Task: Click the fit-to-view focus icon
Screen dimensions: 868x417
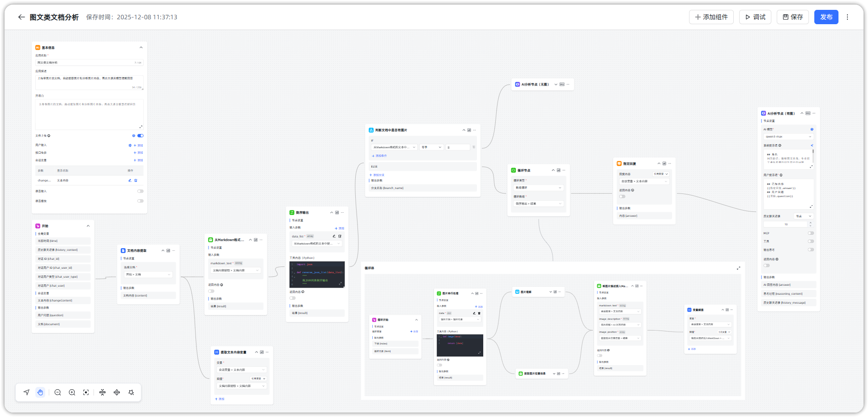Action: tap(86, 392)
